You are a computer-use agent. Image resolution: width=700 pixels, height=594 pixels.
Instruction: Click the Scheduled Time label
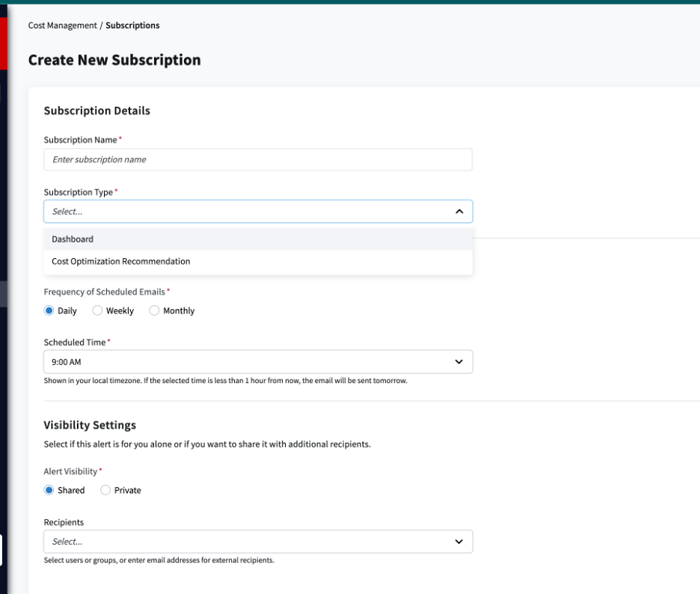coord(75,342)
